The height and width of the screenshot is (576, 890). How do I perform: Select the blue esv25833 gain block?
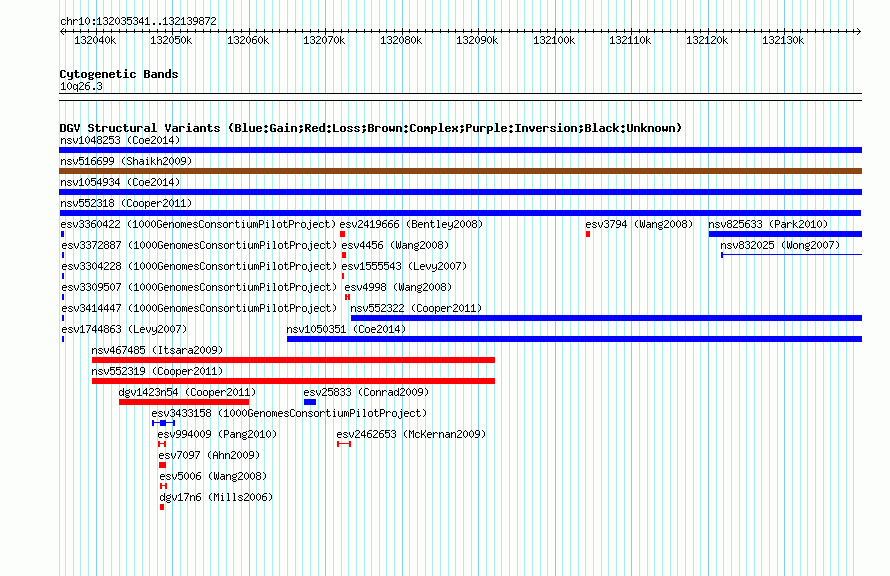click(x=310, y=402)
